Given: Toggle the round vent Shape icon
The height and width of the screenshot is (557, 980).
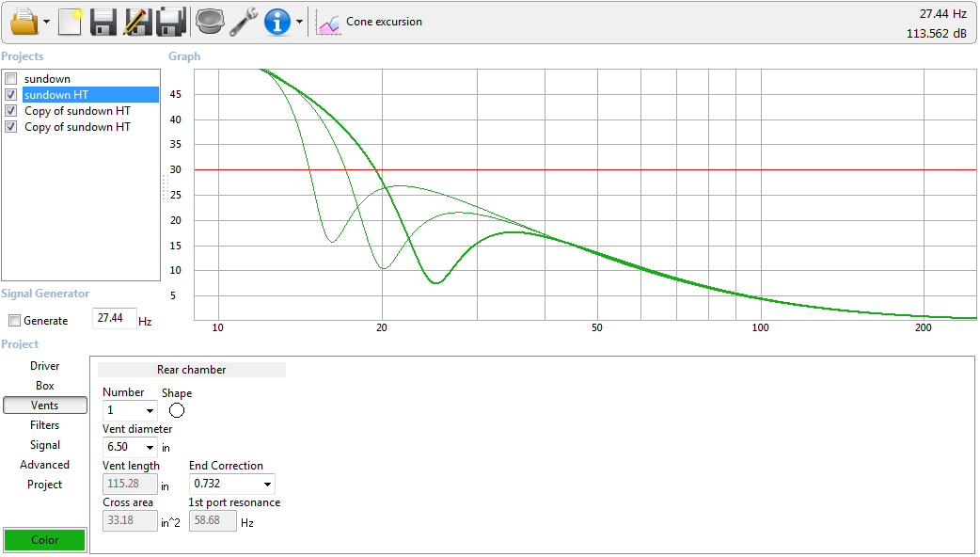Looking at the screenshot, I should pos(177,411).
